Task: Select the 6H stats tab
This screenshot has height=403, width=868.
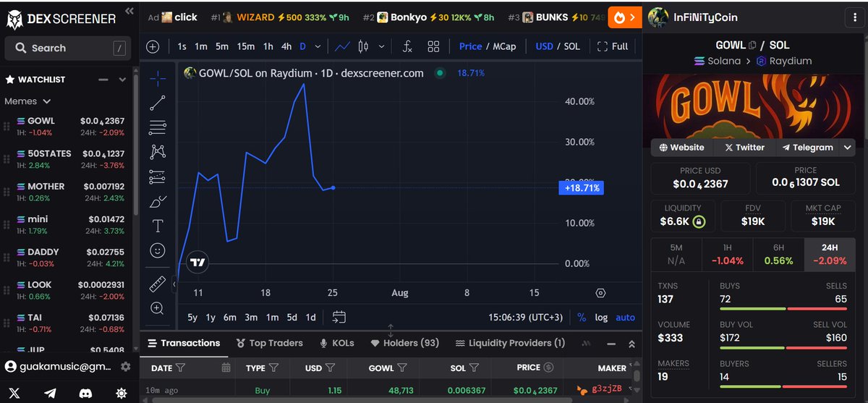Action: pos(778,254)
